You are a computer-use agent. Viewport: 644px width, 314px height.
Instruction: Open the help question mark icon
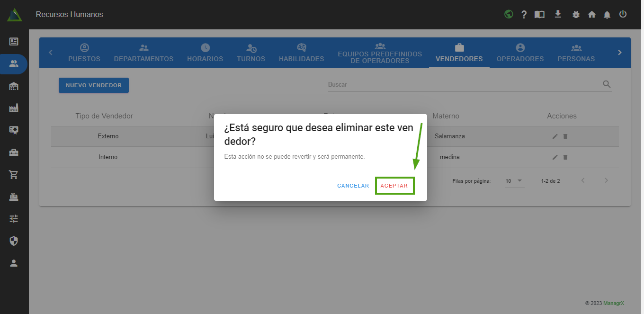click(x=524, y=15)
